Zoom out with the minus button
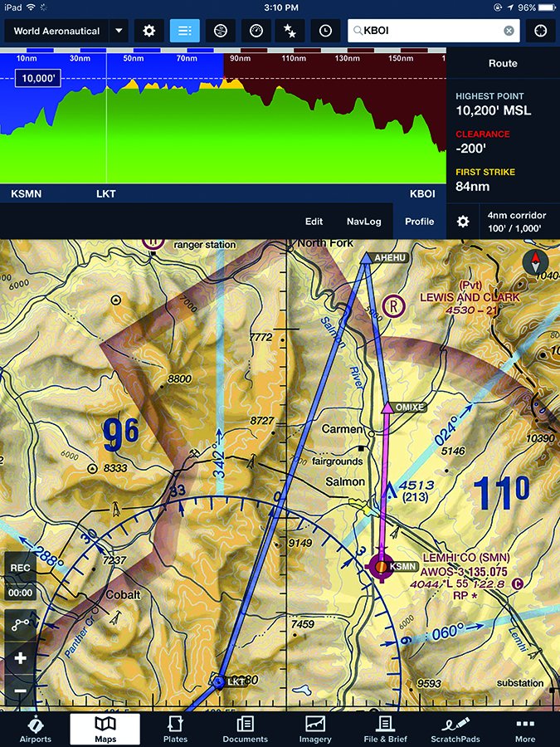Viewport: 560px width, 747px height. tap(20, 690)
